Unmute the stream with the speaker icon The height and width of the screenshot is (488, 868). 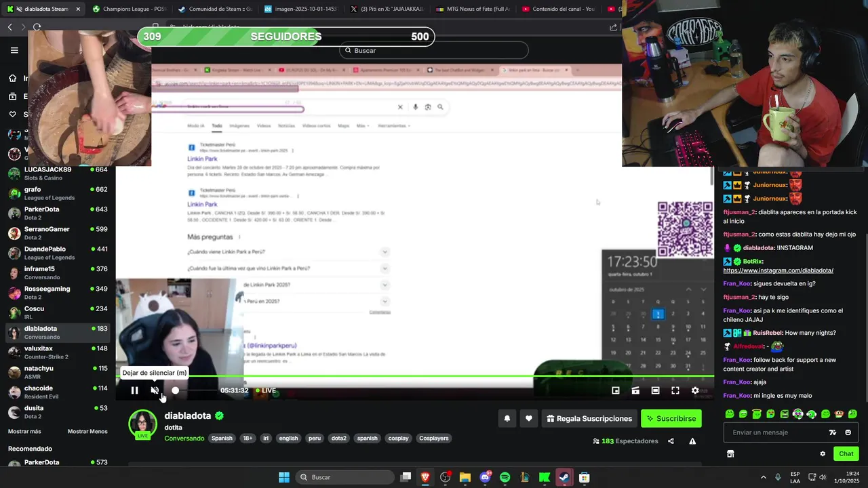(155, 390)
